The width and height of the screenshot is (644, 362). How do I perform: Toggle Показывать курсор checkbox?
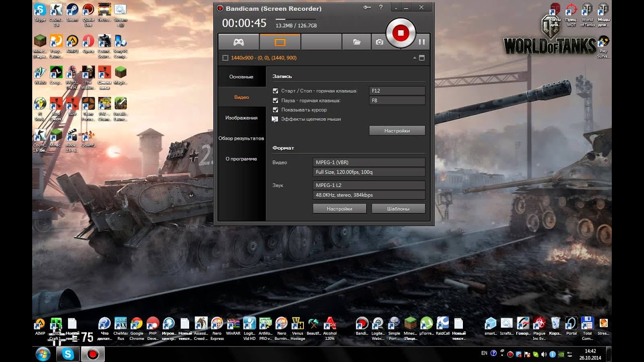tap(275, 110)
